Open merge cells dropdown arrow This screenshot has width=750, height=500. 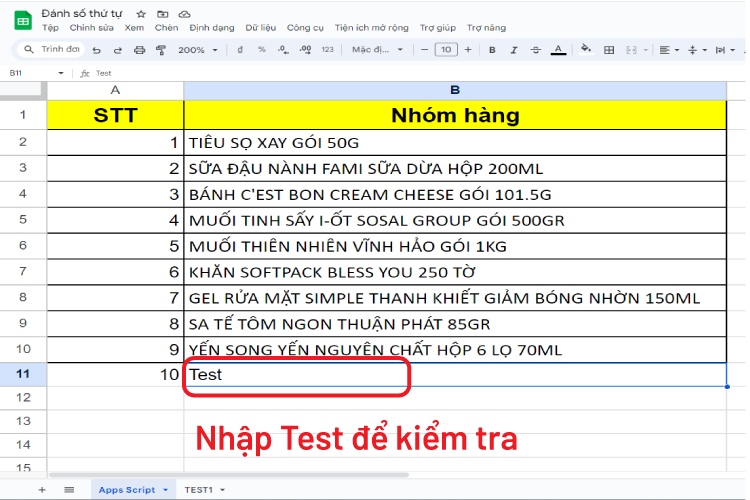coord(645,50)
